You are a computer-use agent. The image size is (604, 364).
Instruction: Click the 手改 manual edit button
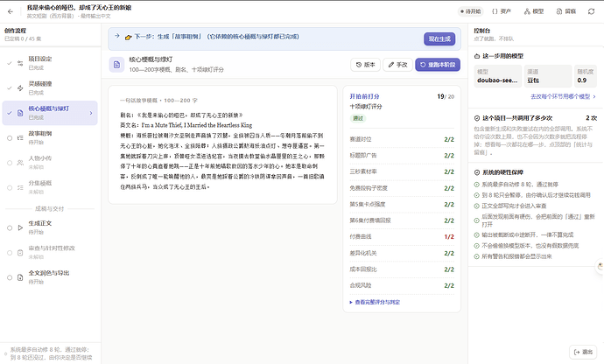tap(398, 65)
